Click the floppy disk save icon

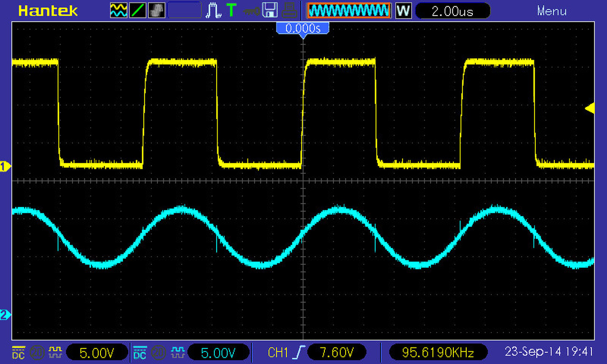(270, 10)
